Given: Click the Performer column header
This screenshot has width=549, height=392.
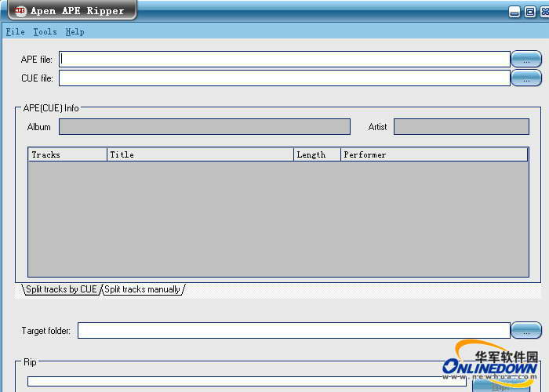Looking at the screenshot, I should click(434, 154).
